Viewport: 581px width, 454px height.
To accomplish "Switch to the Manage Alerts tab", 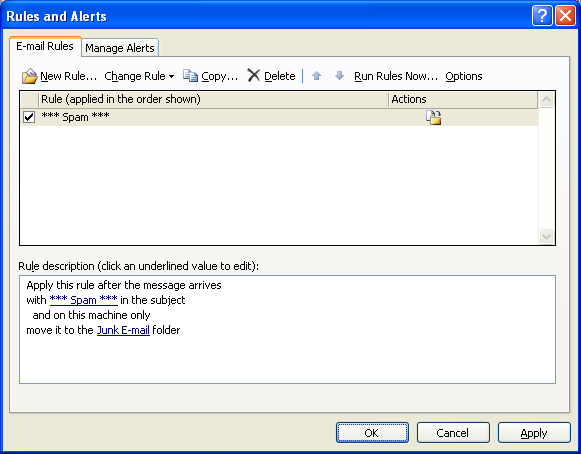I will [x=120, y=48].
